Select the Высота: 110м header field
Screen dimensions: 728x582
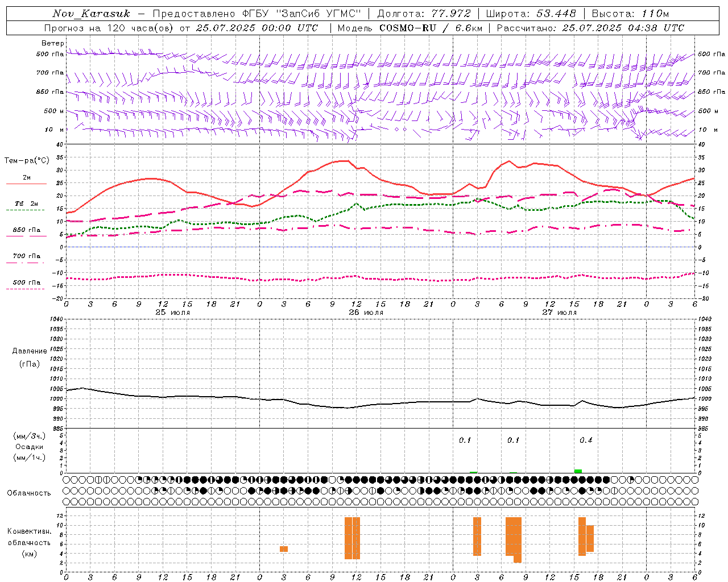click(630, 14)
